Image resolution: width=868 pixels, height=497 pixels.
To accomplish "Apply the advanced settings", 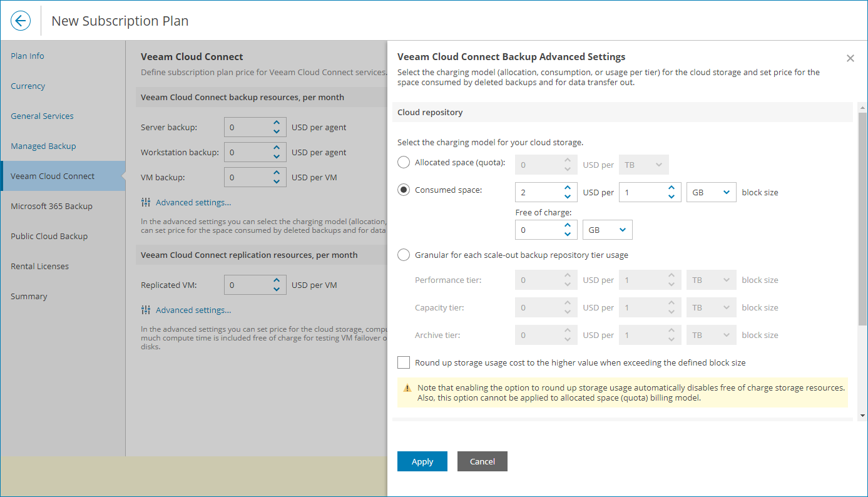I will tap(422, 461).
